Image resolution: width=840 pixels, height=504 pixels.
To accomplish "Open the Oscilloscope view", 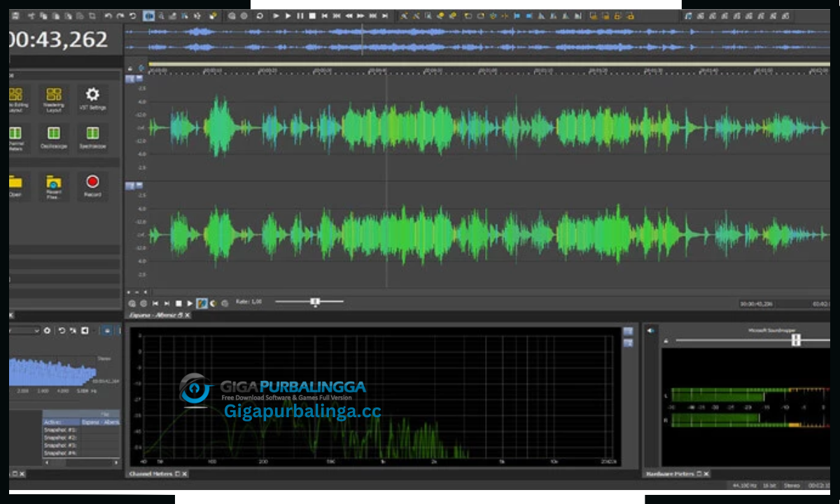I will [x=54, y=136].
